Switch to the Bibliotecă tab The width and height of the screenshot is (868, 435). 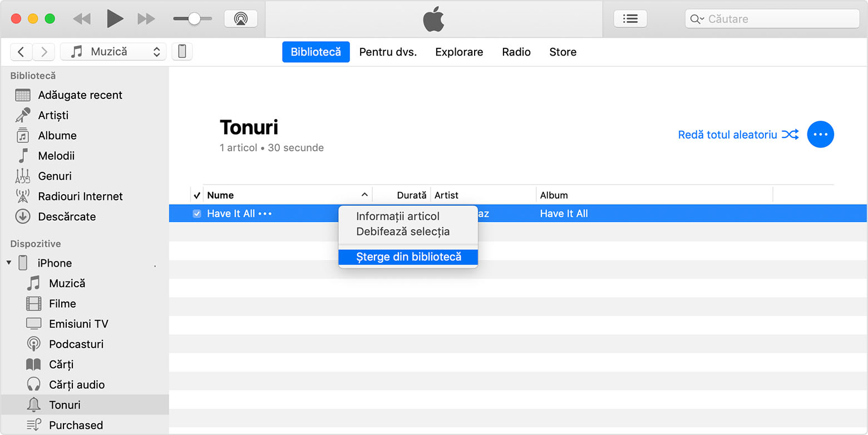click(x=315, y=52)
